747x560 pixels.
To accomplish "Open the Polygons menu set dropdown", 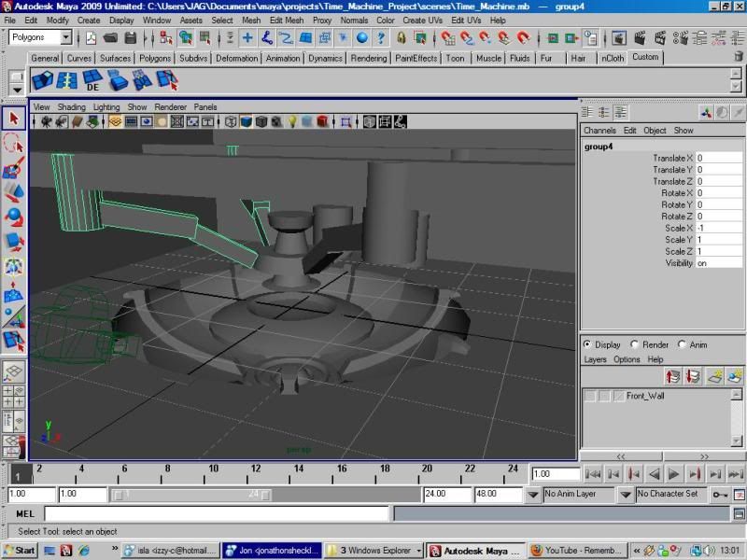I will tap(65, 37).
